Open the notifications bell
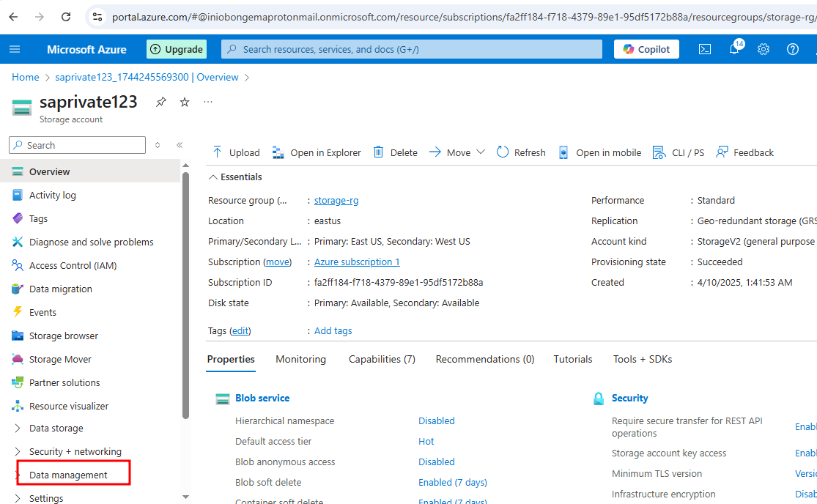Image resolution: width=817 pixels, height=504 pixels. tap(734, 50)
